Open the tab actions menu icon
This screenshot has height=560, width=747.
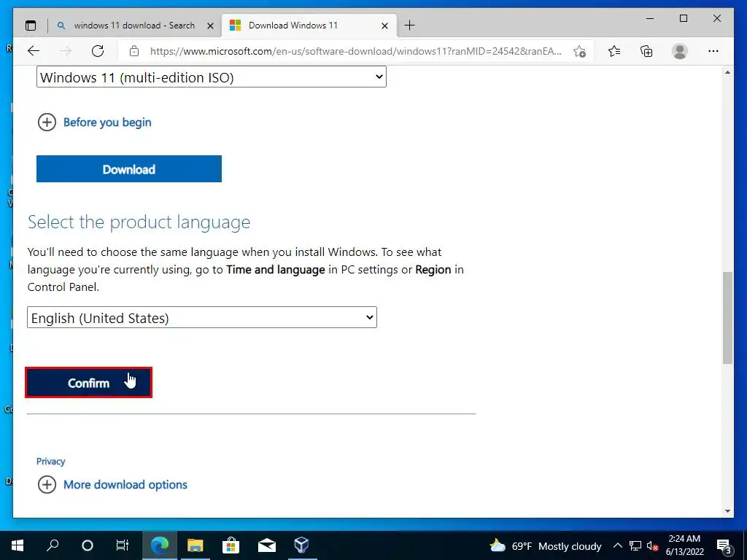click(x=31, y=26)
